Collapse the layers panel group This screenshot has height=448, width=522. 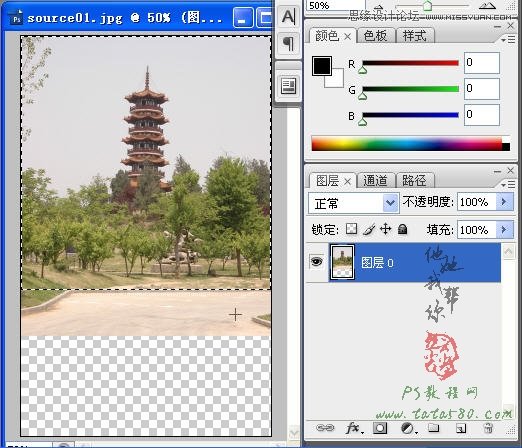497,171
